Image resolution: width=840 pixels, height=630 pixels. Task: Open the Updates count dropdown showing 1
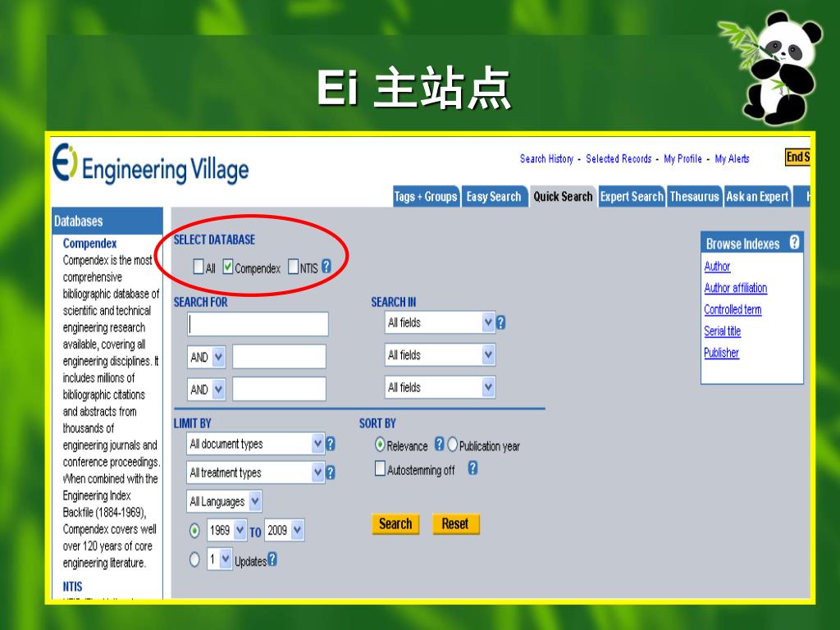coord(220,559)
